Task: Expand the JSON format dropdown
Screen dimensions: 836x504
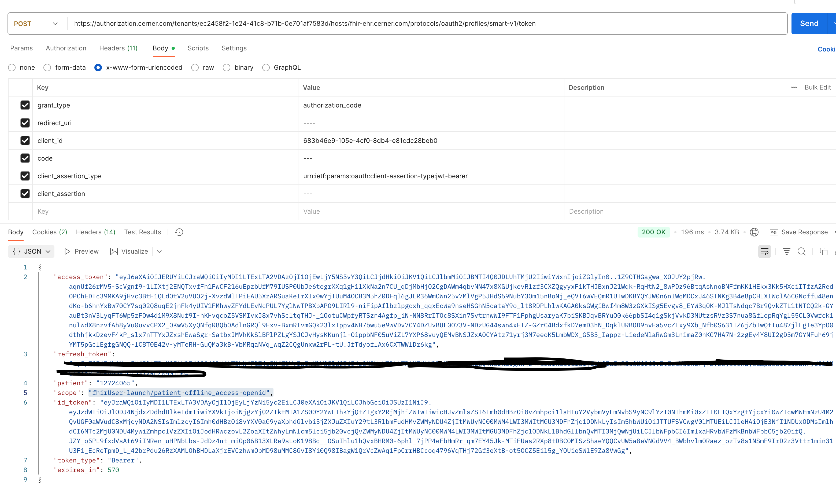Action: [x=31, y=251]
